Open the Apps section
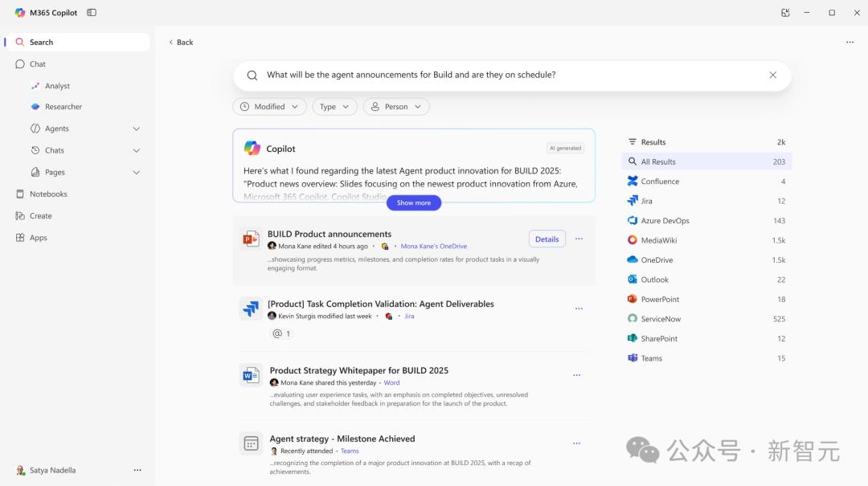This screenshot has height=486, width=868. click(39, 238)
